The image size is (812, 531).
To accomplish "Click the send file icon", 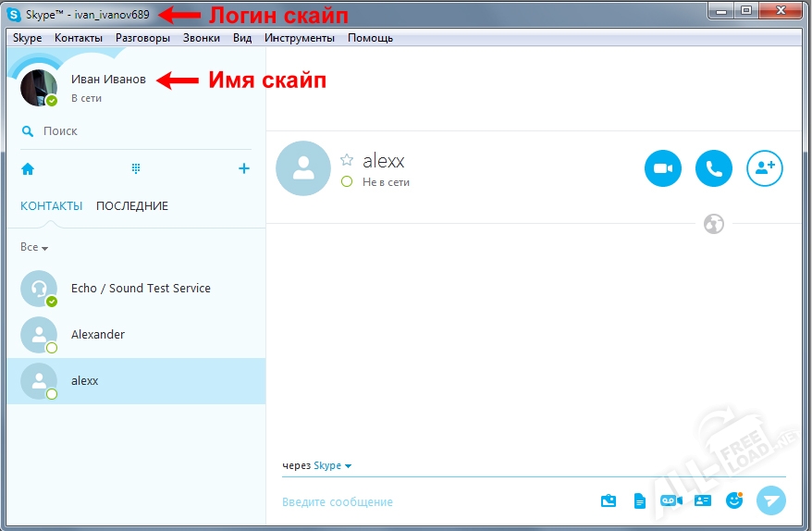I will point(639,500).
